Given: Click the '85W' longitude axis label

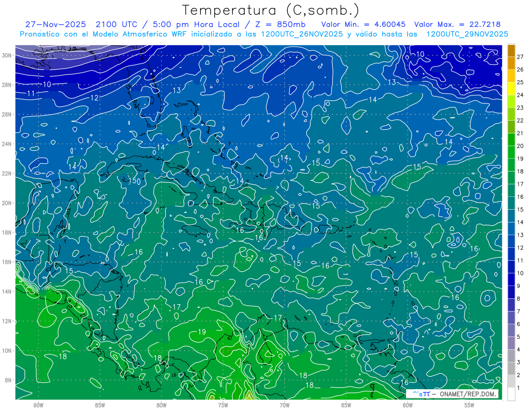Looking at the screenshot, I should (100, 405).
